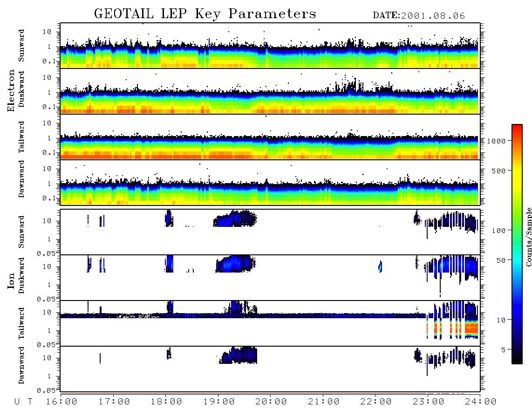Image resolution: width=532 pixels, height=410 pixels.
Task: Select the 23:00 time tick label
Action: coord(429,402)
